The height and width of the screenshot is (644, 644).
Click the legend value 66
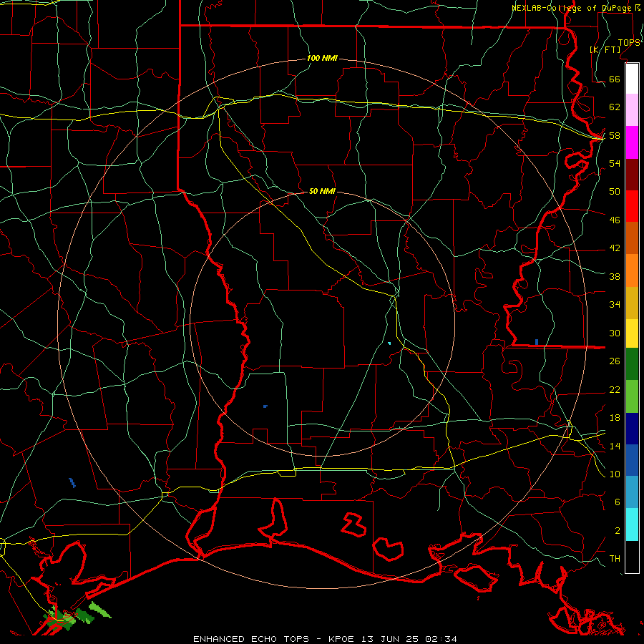coord(615,79)
